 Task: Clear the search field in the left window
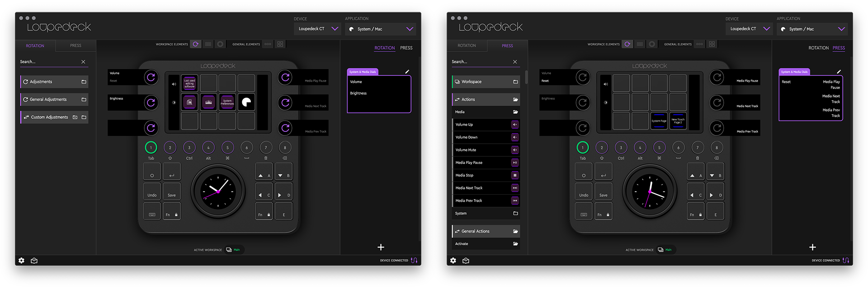point(83,62)
